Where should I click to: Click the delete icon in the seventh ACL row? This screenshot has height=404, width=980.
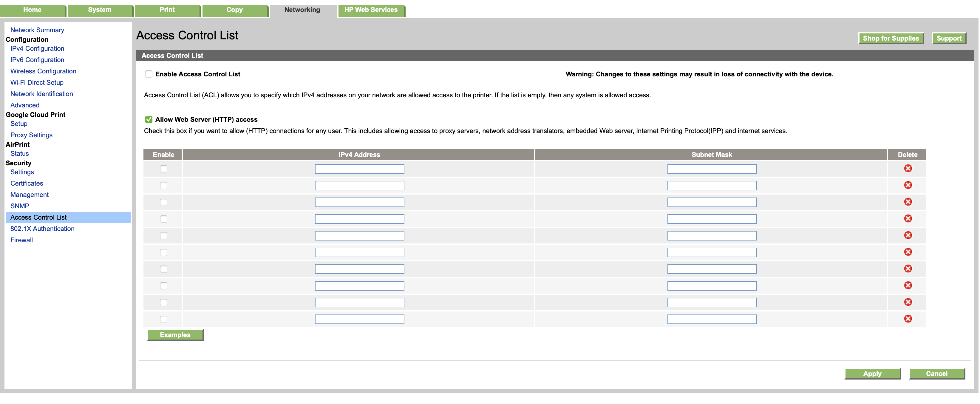click(x=908, y=269)
